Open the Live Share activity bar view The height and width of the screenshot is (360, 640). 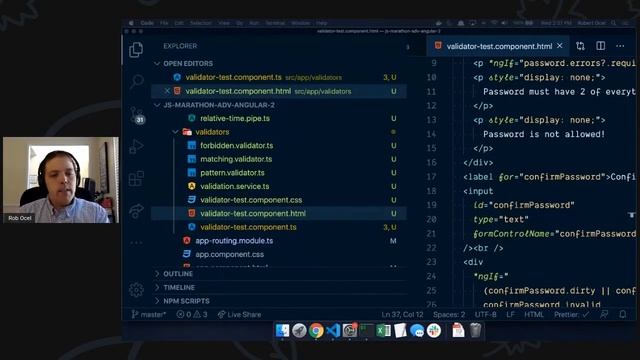pos(136,211)
